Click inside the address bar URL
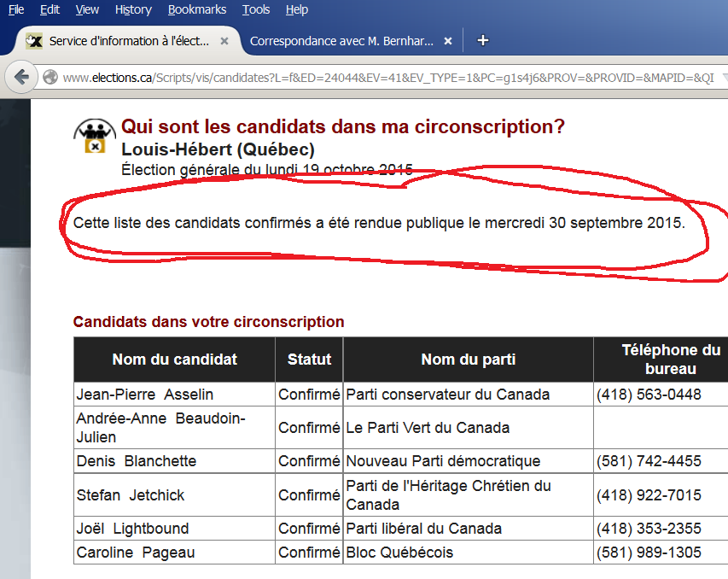 [x=256, y=77]
